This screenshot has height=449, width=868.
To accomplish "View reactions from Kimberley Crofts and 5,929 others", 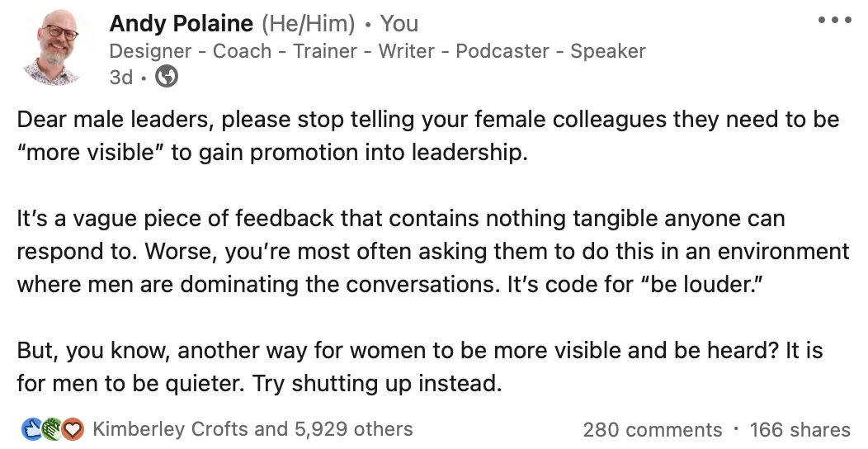I will [x=252, y=429].
